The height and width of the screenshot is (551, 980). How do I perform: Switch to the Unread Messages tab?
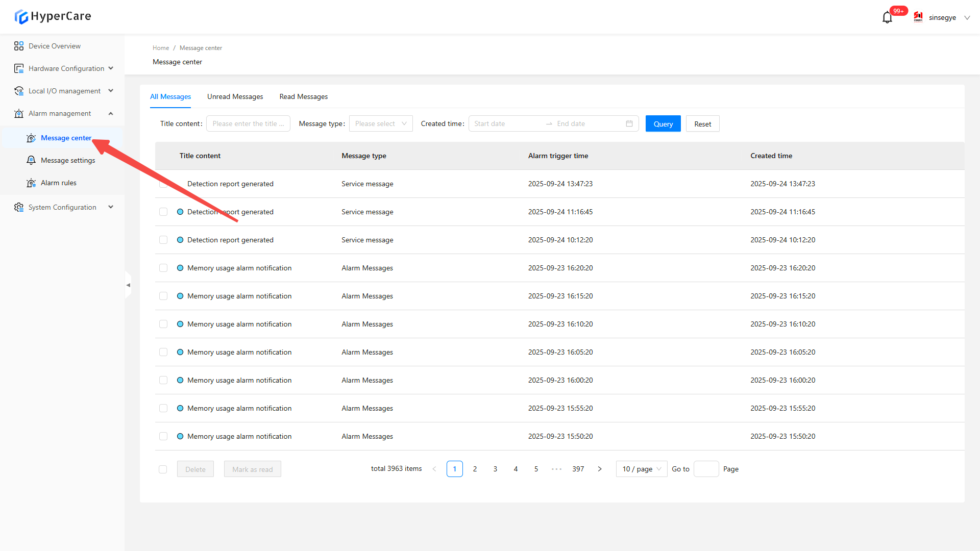(x=235, y=96)
